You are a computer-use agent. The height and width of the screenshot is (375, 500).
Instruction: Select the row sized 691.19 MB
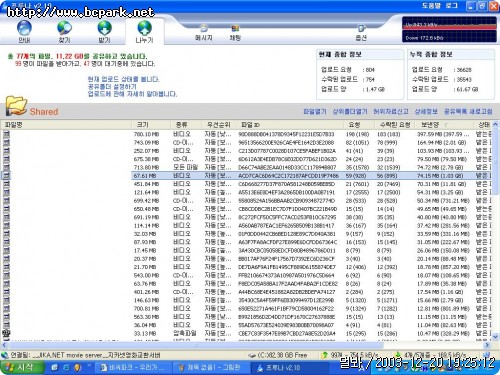coord(246,217)
